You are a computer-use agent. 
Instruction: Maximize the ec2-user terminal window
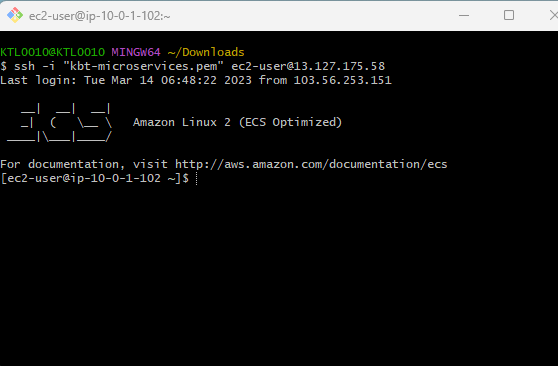(509, 15)
